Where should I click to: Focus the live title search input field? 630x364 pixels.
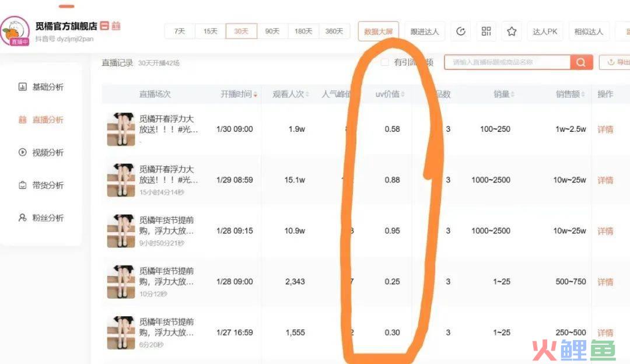tap(508, 62)
